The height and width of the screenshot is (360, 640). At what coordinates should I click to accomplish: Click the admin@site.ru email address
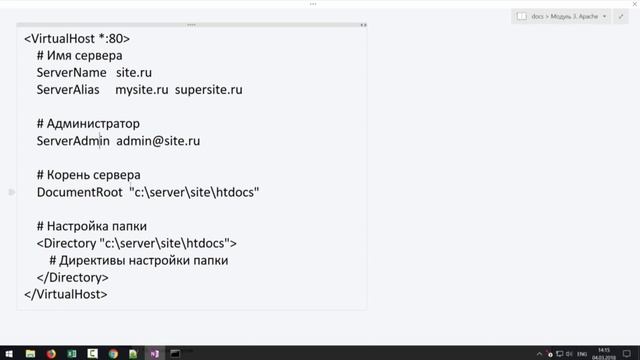[x=158, y=141]
